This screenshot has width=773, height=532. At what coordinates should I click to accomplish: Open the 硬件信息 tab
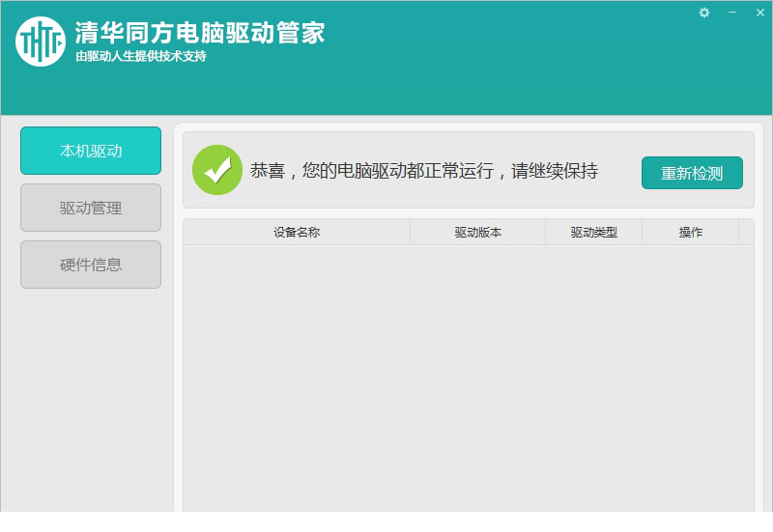91,265
